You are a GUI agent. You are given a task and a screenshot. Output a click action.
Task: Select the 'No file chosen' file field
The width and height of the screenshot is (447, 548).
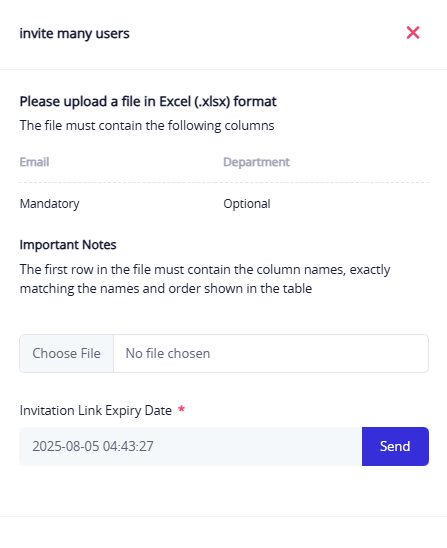224,353
